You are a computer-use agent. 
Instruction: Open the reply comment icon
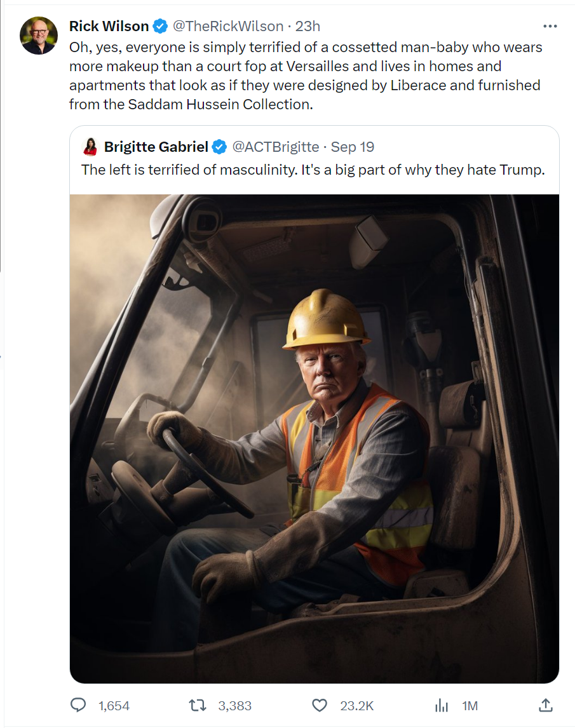[78, 705]
